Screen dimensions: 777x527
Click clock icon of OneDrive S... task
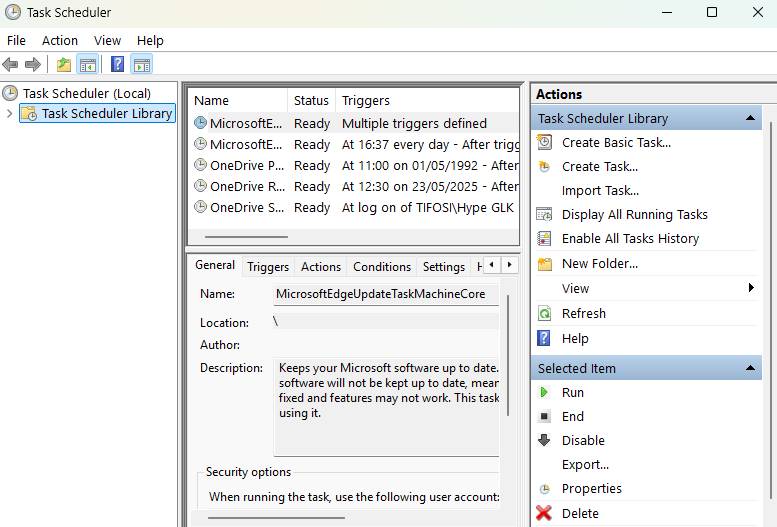200,207
